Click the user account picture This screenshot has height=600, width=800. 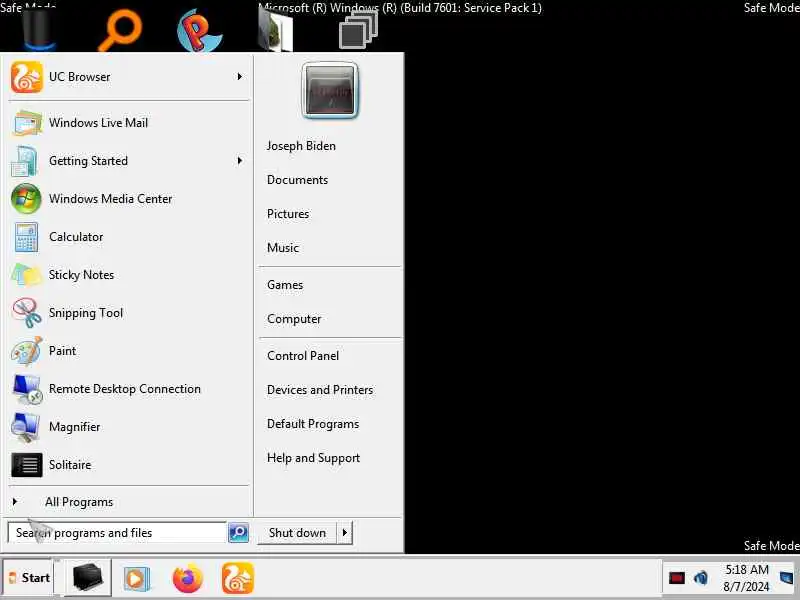pyautogui.click(x=330, y=91)
